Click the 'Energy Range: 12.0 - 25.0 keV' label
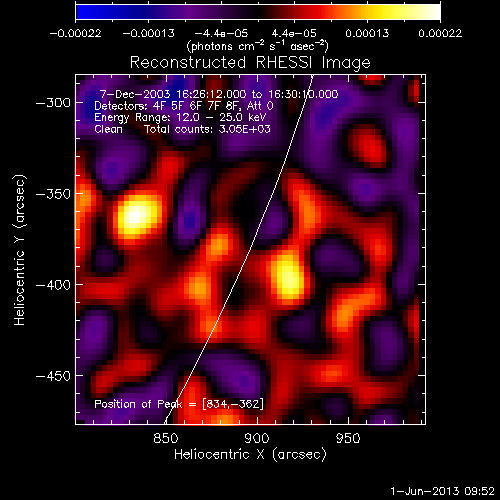The width and height of the screenshot is (500, 500). tap(180, 117)
